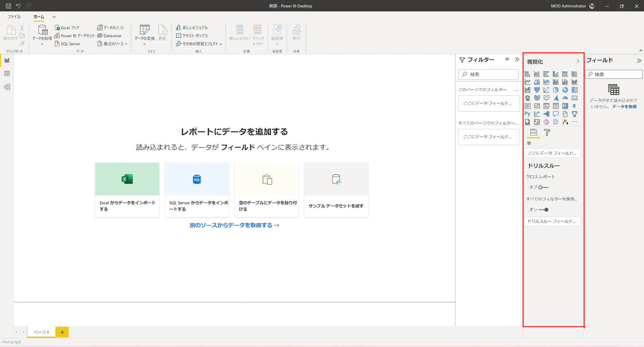The image size is (644, 347).
Task: Select the ページ 1 page tab
Action: pyautogui.click(x=41, y=332)
